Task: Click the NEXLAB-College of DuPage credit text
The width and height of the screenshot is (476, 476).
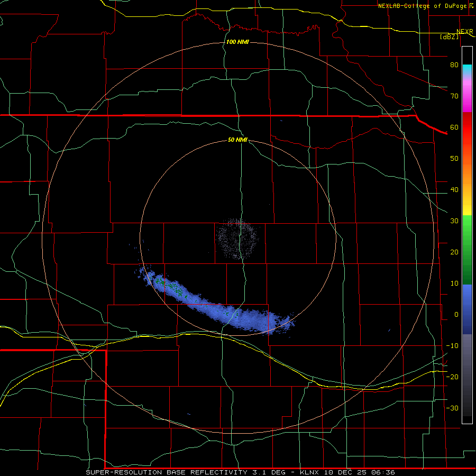Action: tap(423, 6)
